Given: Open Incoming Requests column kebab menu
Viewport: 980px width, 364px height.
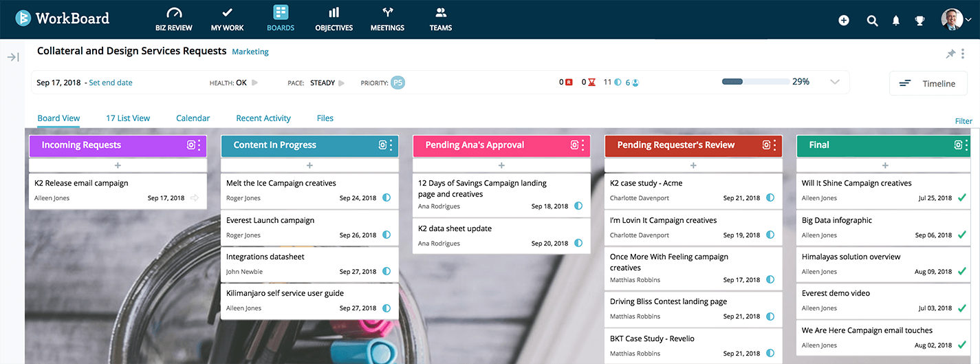Looking at the screenshot, I should click(199, 145).
